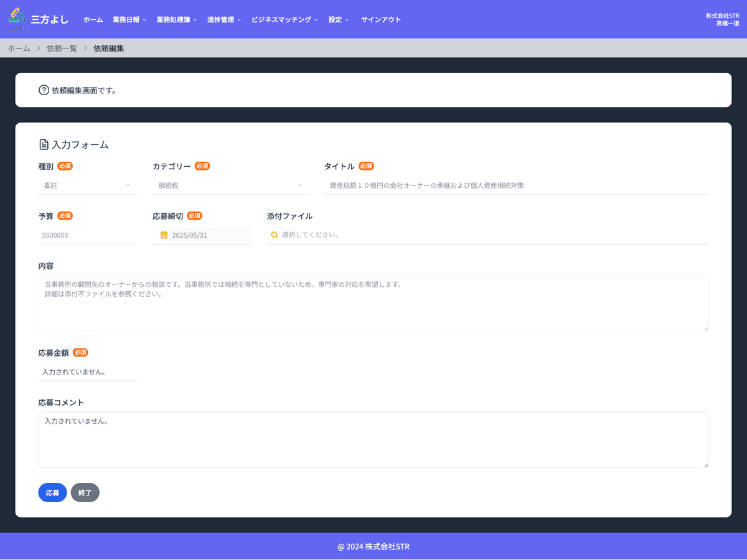Focus the 応募金額 input field
Image resolution: width=747 pixels, height=560 pixels.
(87, 372)
